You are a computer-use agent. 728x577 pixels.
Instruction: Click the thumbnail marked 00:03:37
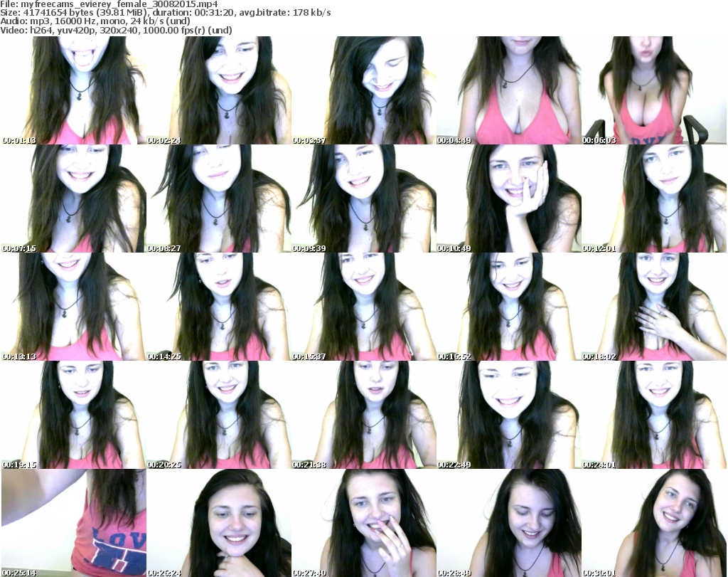(x=363, y=90)
